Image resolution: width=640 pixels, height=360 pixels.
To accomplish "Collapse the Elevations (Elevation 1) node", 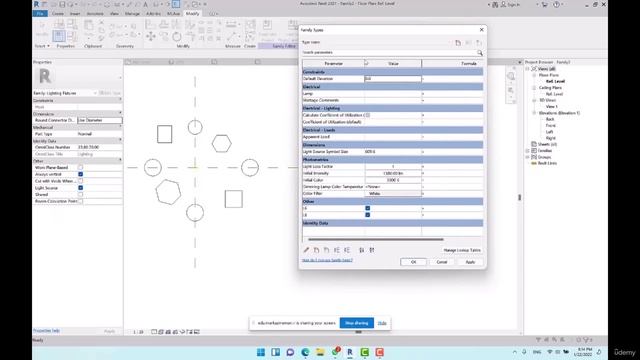I will point(534,113).
